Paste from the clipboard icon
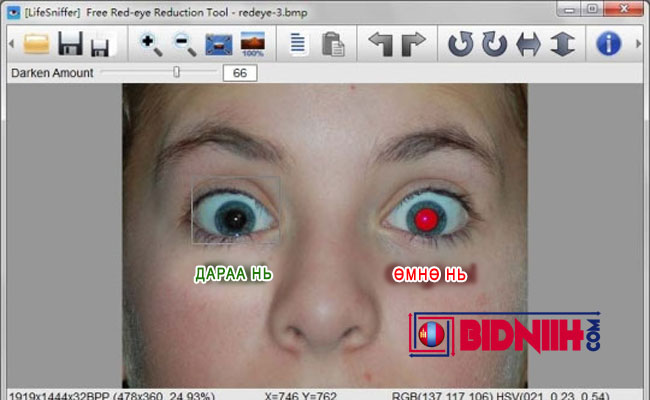650x400 pixels. [x=333, y=44]
